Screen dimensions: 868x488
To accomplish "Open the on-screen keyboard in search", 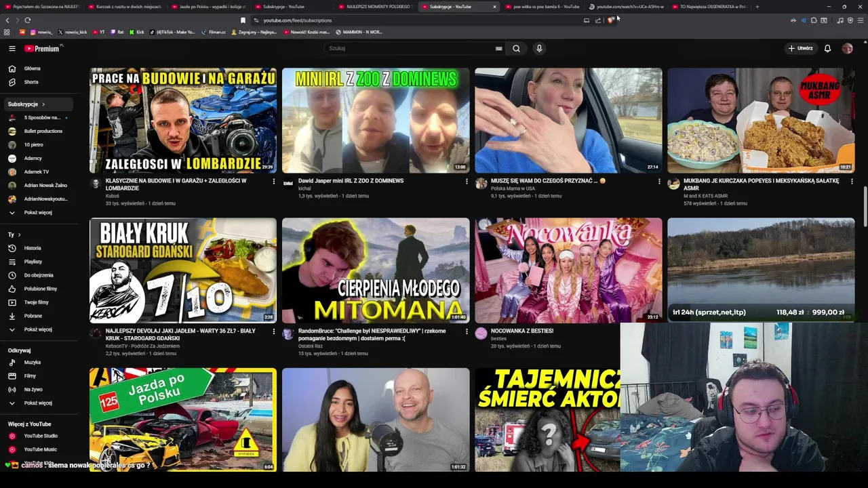I will 498,48.
